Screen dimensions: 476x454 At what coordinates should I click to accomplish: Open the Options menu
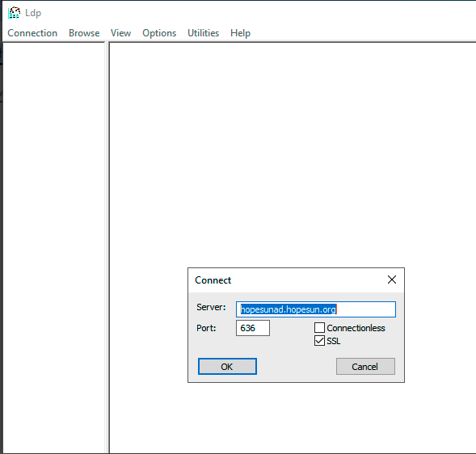pos(159,33)
